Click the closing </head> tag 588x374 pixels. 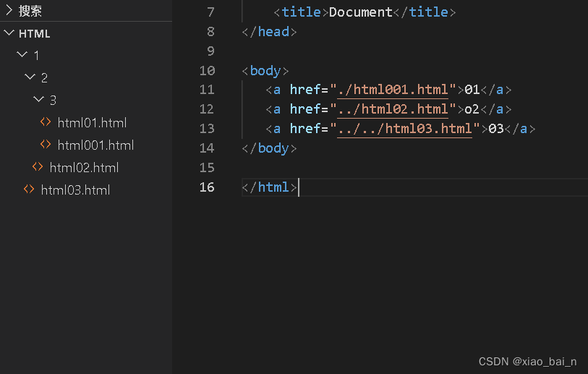(270, 32)
